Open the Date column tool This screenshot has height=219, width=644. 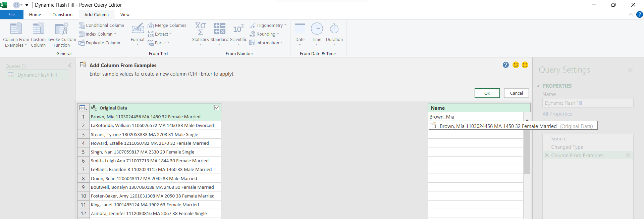pyautogui.click(x=300, y=34)
